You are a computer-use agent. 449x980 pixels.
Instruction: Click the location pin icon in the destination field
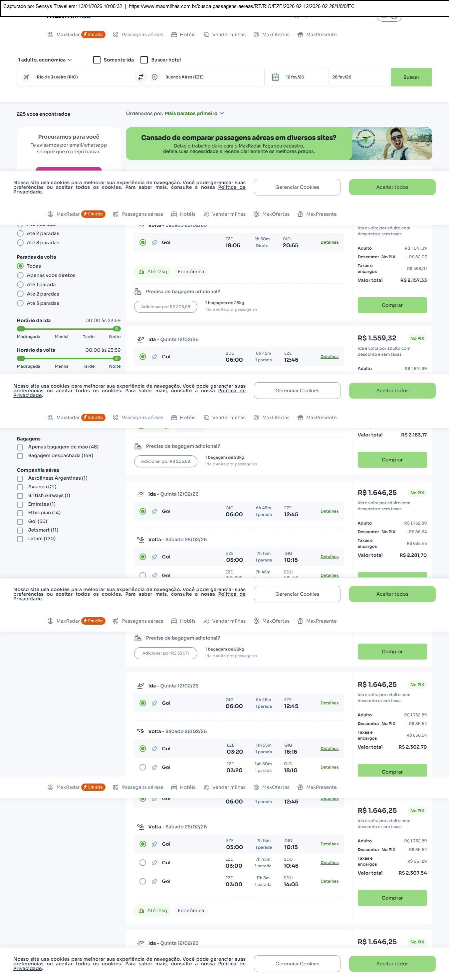click(x=155, y=77)
